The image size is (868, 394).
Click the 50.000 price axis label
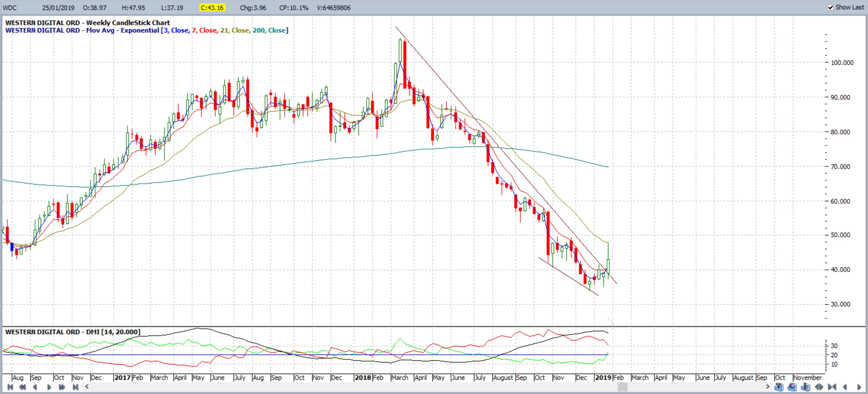click(840, 235)
